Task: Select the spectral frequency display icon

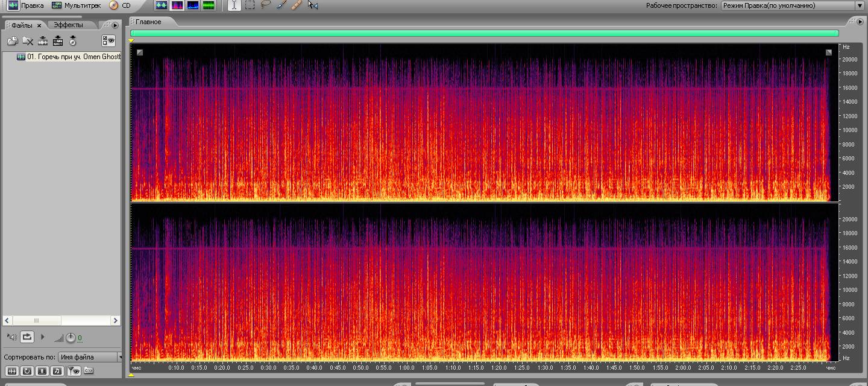Action: coord(177,5)
